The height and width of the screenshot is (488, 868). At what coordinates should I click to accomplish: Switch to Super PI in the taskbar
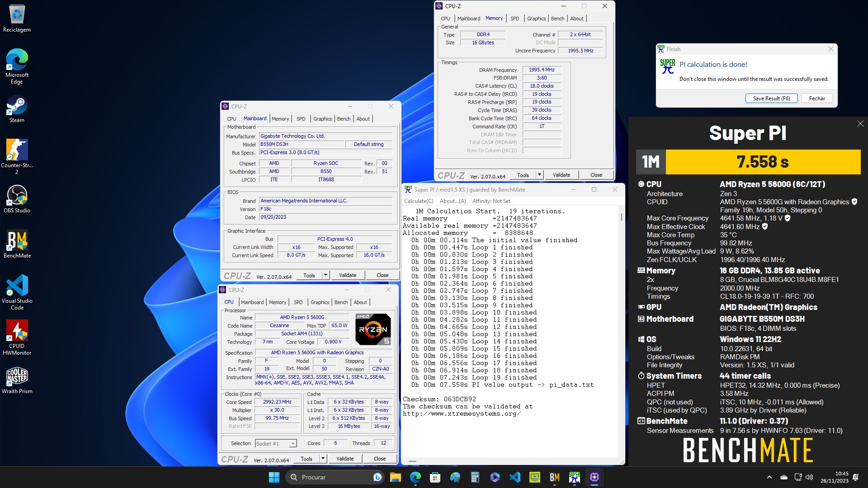(575, 477)
